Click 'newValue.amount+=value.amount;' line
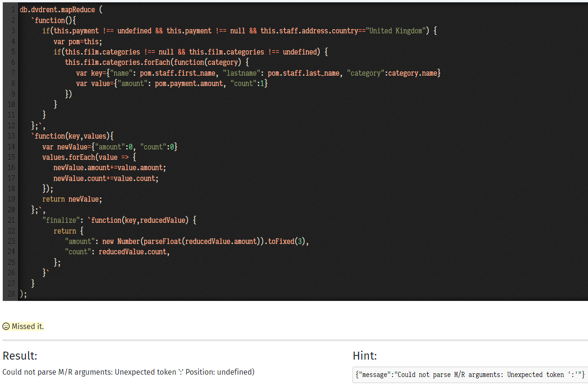Screen dimensions: 588x385 click(110, 168)
